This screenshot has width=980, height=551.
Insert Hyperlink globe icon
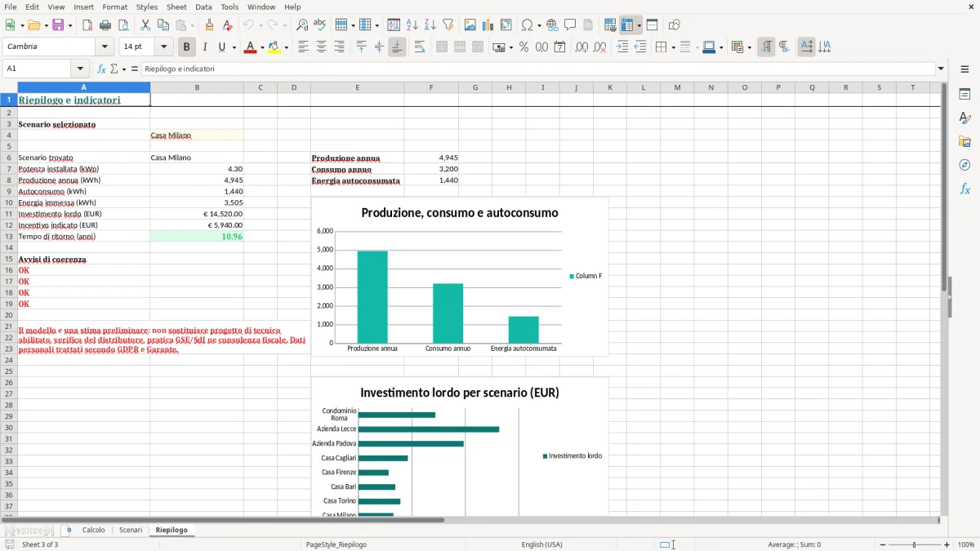point(553,25)
